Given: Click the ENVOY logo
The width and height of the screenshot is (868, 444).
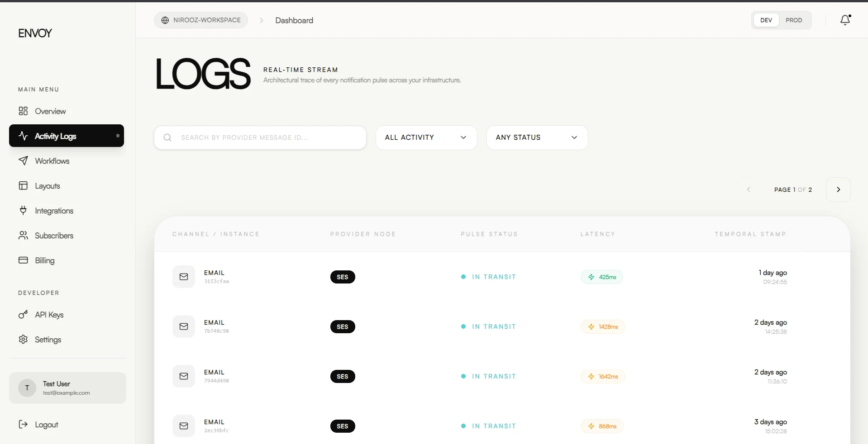Looking at the screenshot, I should coord(35,33).
